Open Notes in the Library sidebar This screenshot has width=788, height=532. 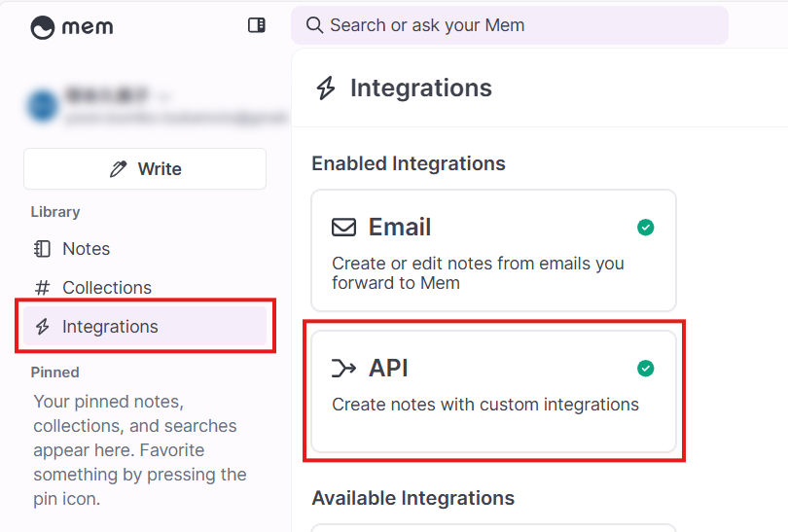pyautogui.click(x=86, y=249)
